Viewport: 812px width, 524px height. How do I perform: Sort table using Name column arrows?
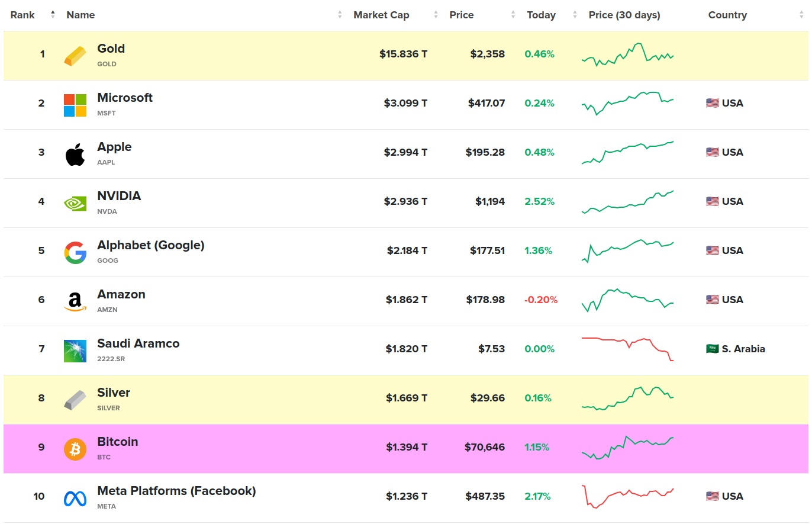tap(340, 15)
